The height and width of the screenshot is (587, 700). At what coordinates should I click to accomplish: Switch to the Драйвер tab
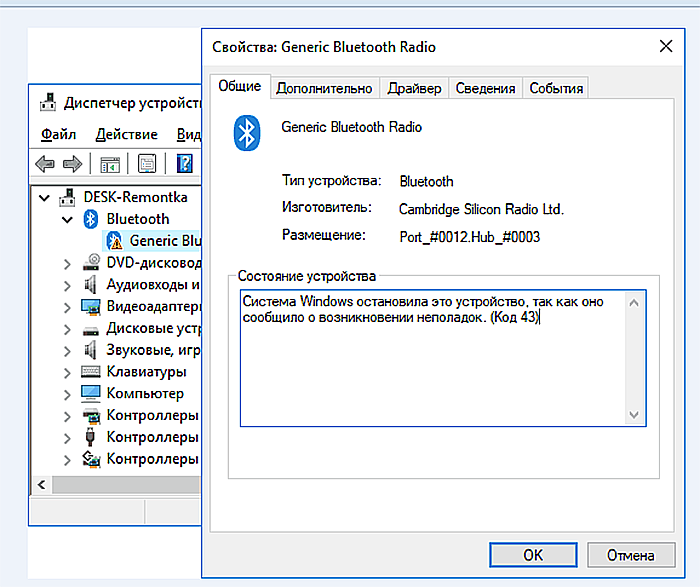[414, 88]
